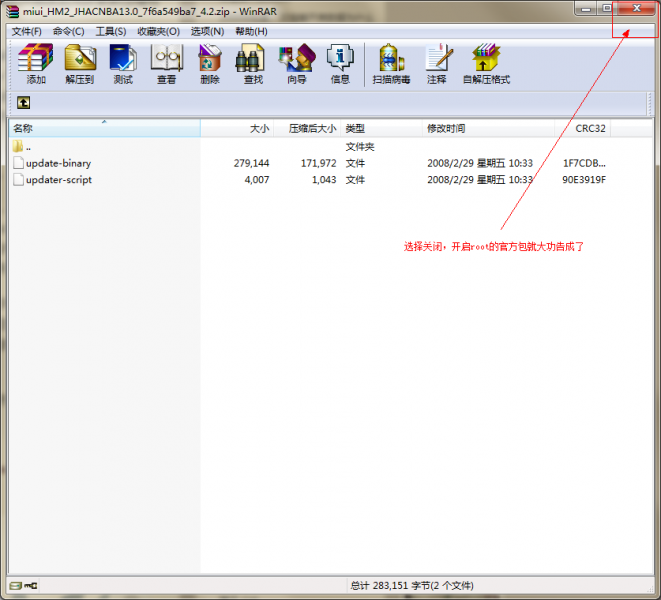Open the 帮助(H) menu
This screenshot has width=661, height=600.
click(251, 32)
